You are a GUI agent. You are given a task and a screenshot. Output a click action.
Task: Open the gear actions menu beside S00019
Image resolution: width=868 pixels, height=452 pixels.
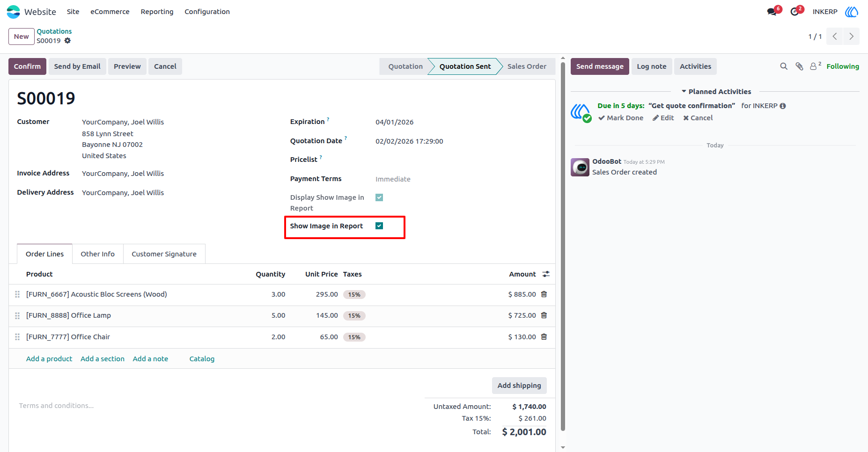tap(67, 41)
